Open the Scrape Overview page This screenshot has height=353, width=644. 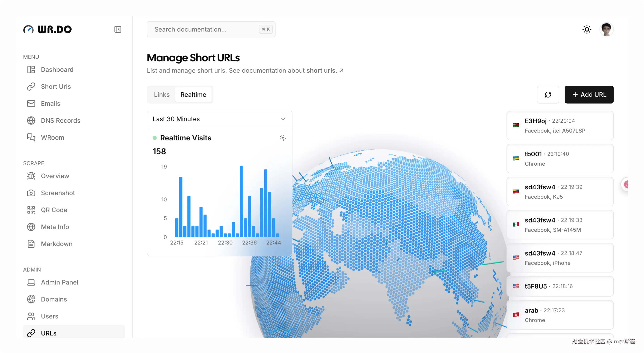point(55,176)
